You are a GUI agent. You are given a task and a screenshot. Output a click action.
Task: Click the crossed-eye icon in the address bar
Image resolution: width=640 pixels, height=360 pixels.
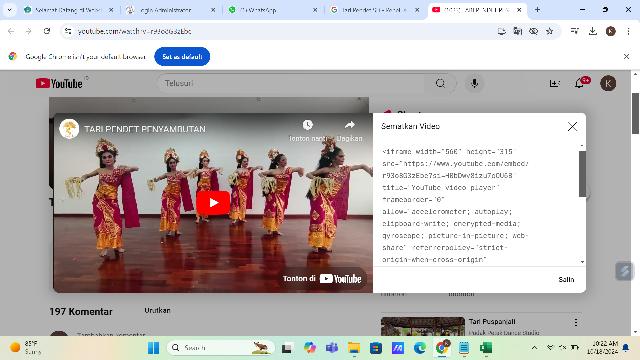(533, 31)
